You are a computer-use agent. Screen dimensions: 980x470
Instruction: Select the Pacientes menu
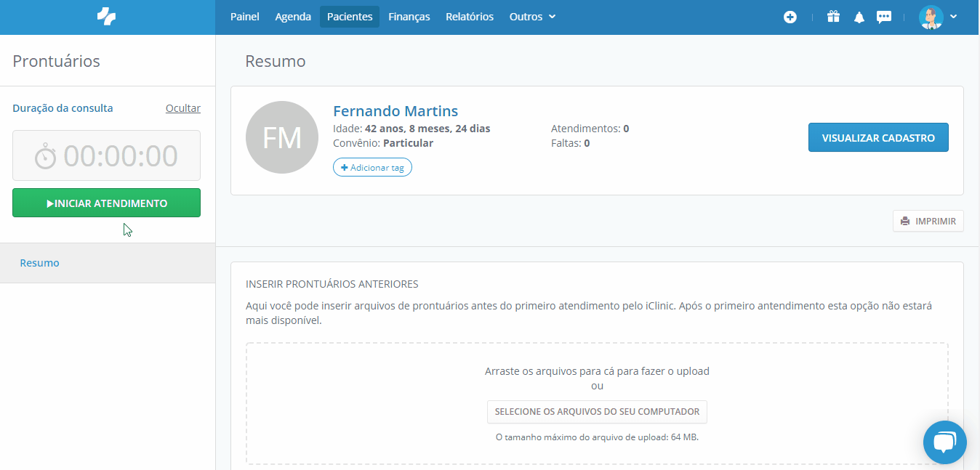point(350,17)
